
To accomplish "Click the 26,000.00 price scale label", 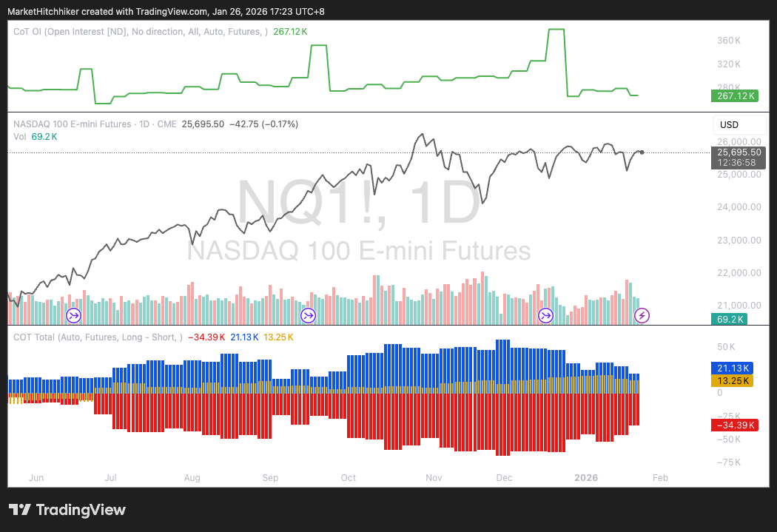I will click(x=739, y=142).
